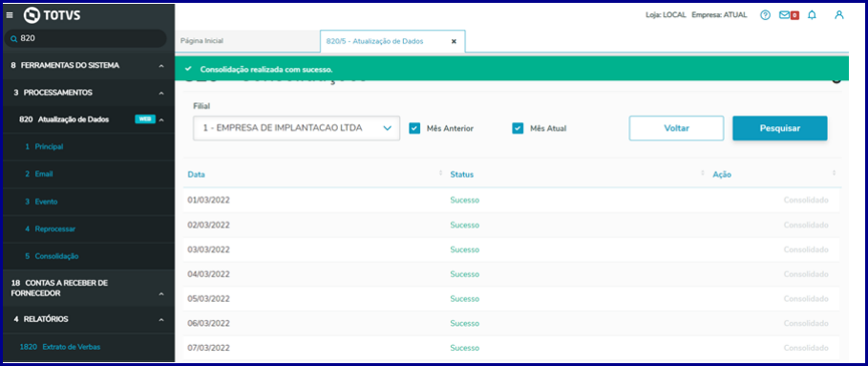The height and width of the screenshot is (366, 868).
Task: Click Consolidado action for 01/03/2022
Action: pyautogui.click(x=806, y=200)
